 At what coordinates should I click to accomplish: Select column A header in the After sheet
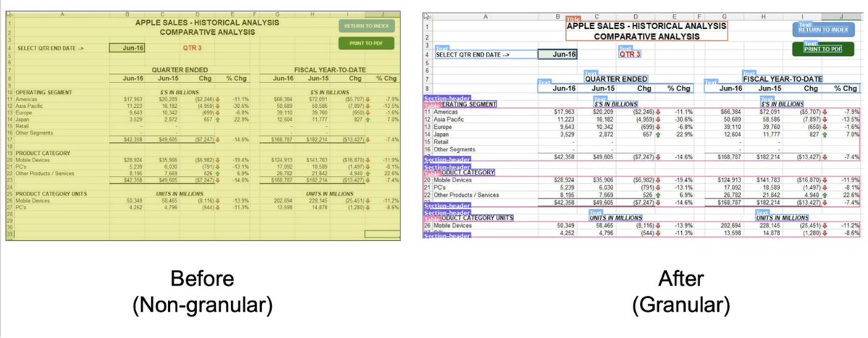485,17
